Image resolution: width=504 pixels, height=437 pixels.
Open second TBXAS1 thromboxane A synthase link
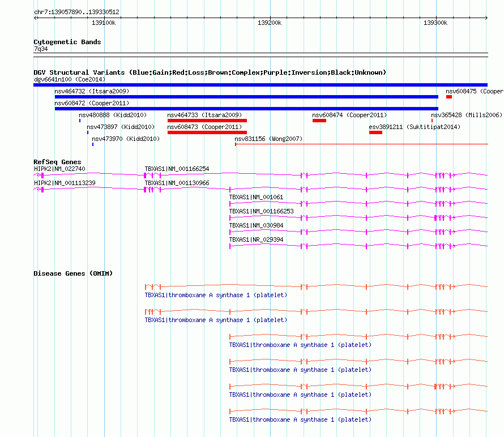[216, 320]
